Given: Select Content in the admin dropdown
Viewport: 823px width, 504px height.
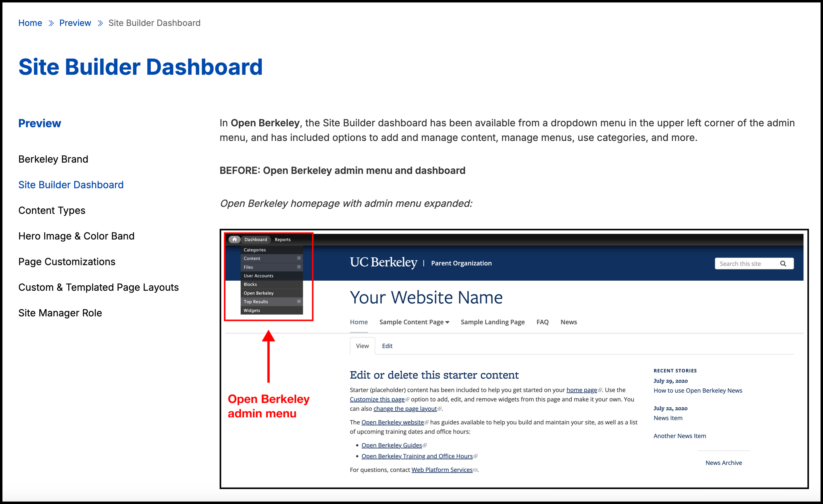Looking at the screenshot, I should (271, 258).
